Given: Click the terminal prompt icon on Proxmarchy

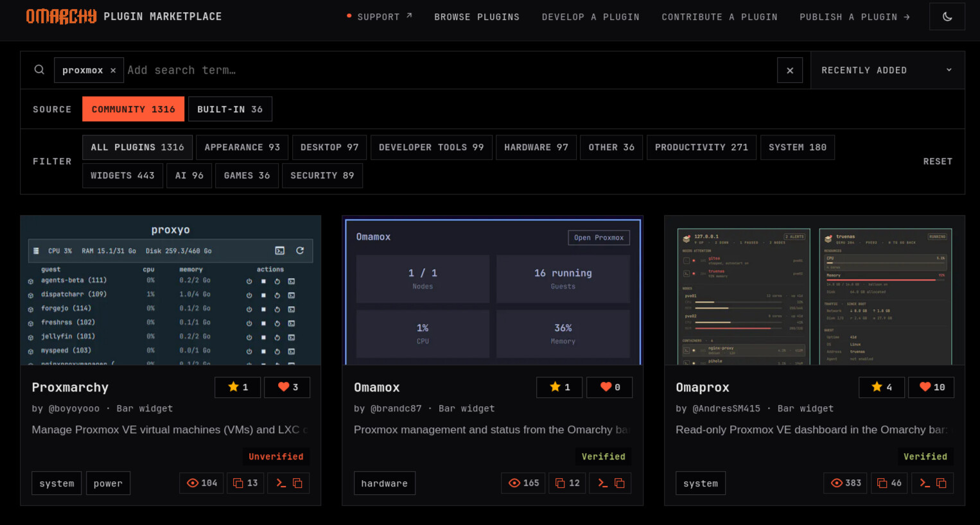Looking at the screenshot, I should click(x=281, y=483).
